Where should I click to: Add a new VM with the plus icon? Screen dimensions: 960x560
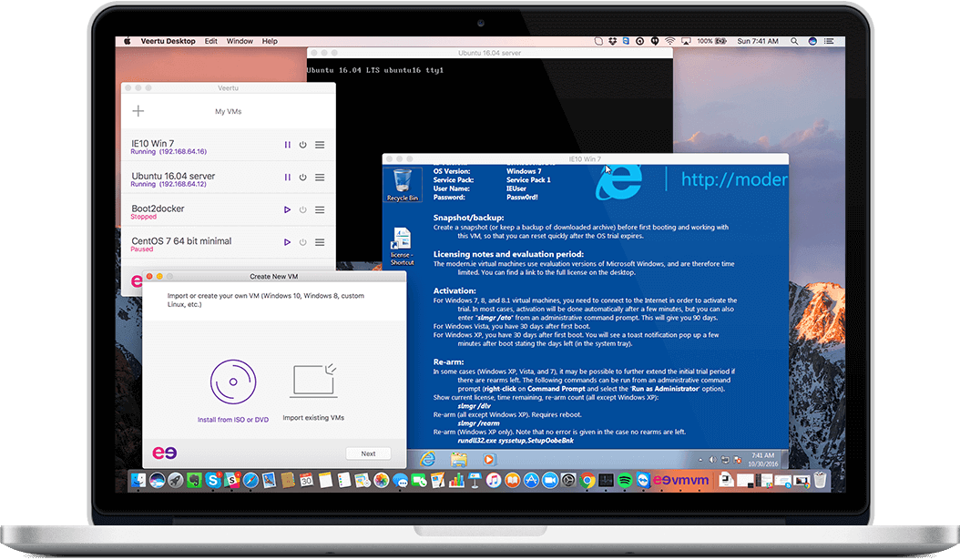138,111
